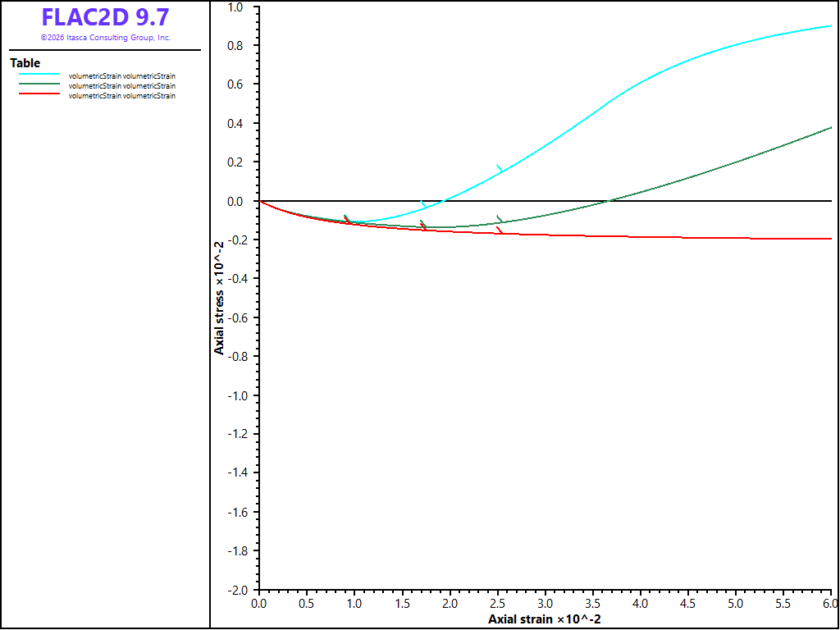Click the 3.0 tick label on strain axis
This screenshot has width=840, height=630.
pos(546,603)
